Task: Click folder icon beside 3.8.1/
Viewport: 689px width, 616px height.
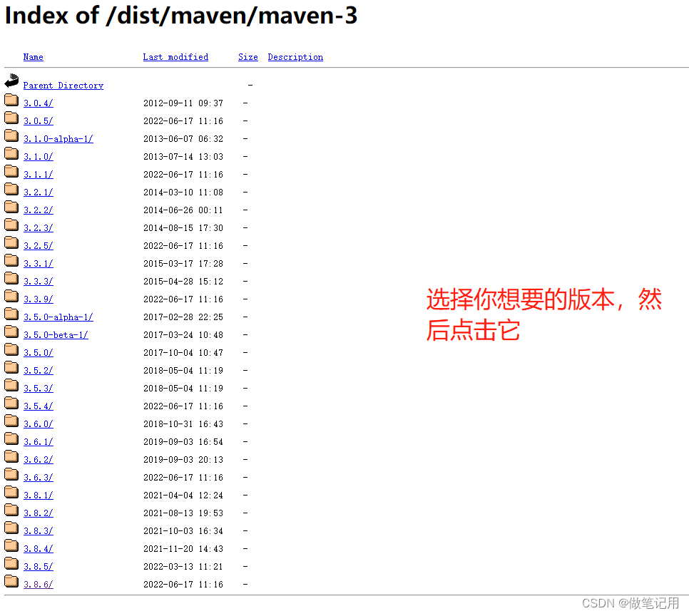Action: (x=11, y=492)
